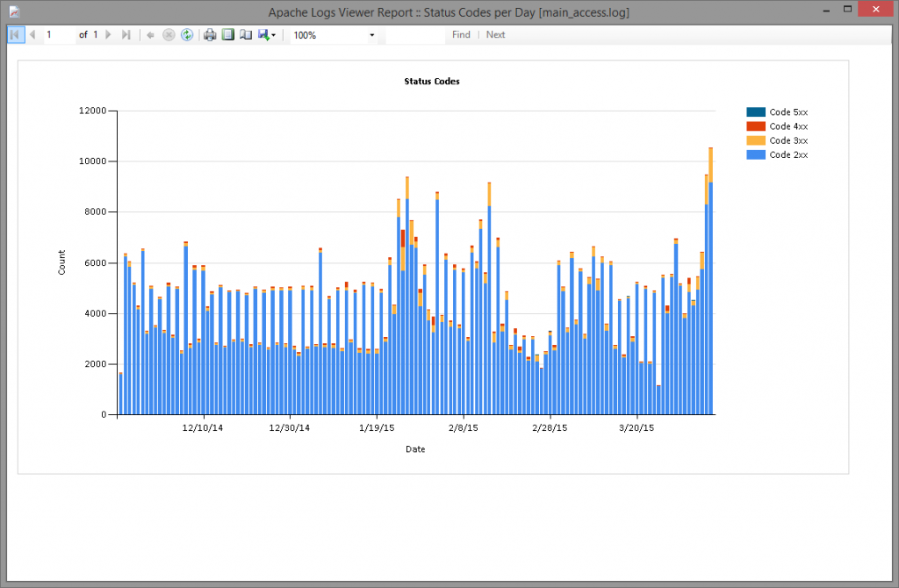Click the Code 4xx legend swatch
This screenshot has height=588, width=899.
coord(756,126)
